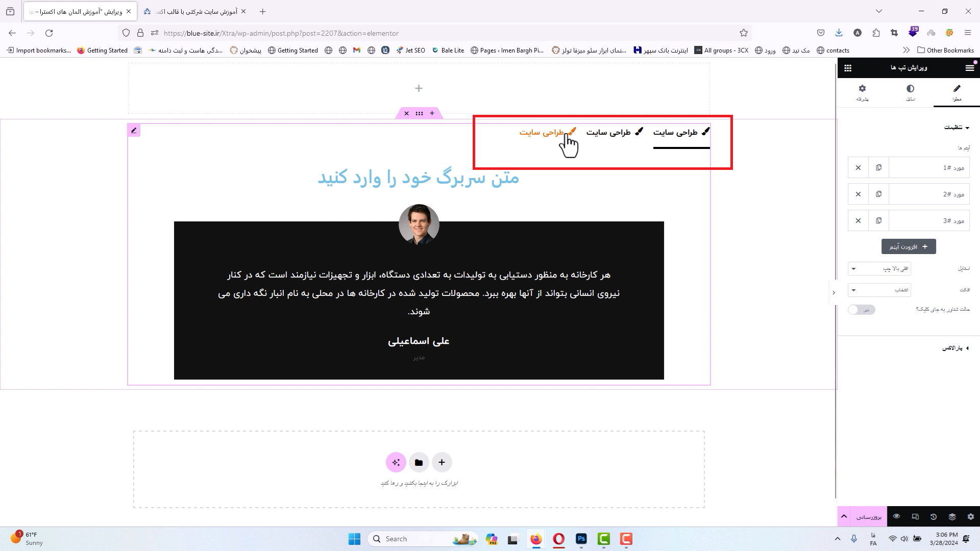Add new section with bottom plus button
The image size is (980, 551).
point(442,462)
